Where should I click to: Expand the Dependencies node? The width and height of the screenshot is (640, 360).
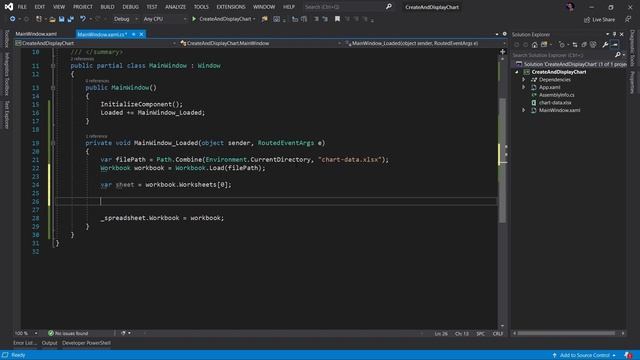coord(524,80)
